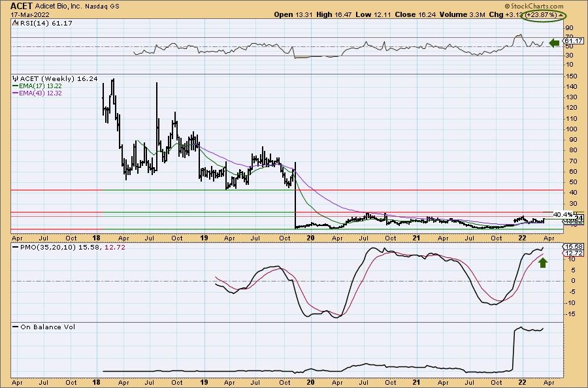
Task: Click the -15 label on PMO axis
Action: [572, 314]
